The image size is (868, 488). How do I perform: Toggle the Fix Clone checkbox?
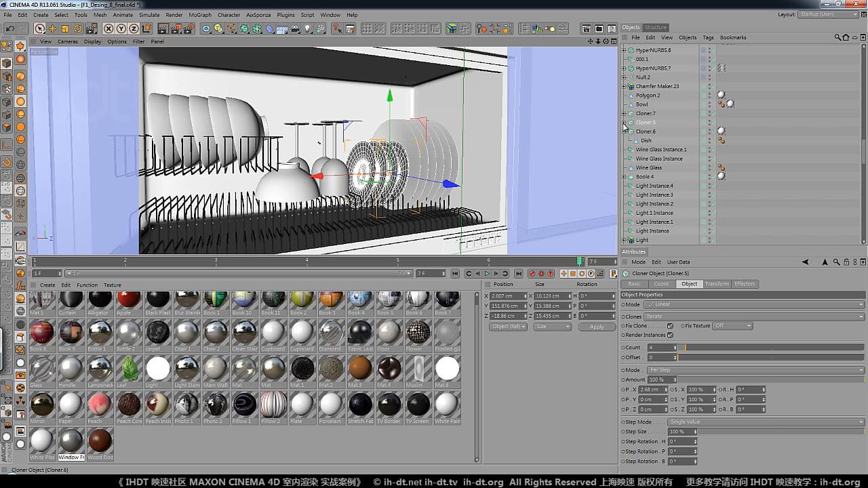click(670, 326)
